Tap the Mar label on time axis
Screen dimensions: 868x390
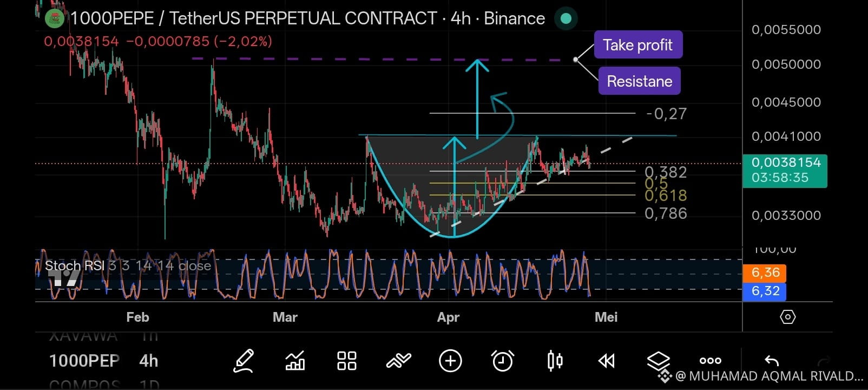[285, 317]
